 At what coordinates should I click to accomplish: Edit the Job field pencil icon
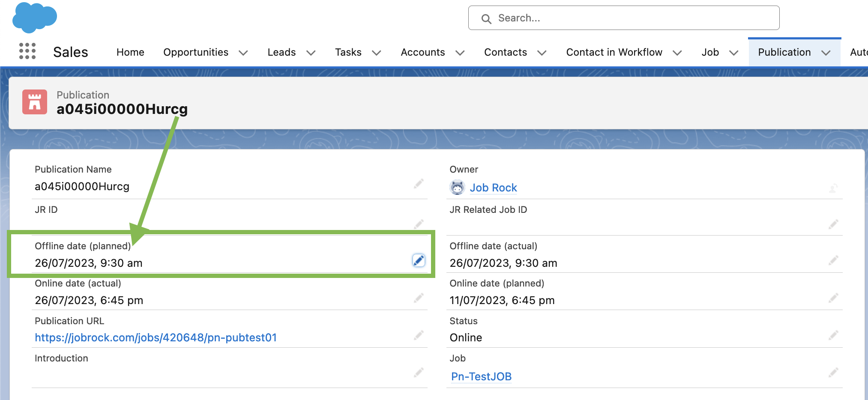click(833, 372)
